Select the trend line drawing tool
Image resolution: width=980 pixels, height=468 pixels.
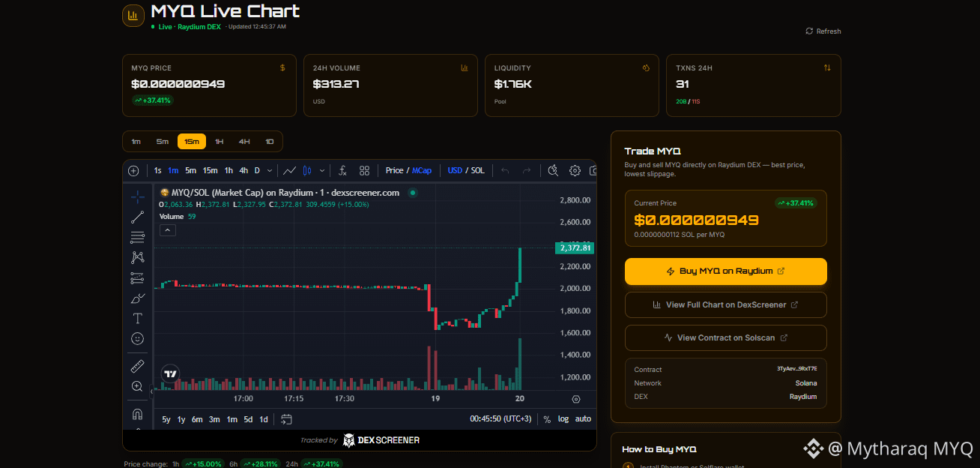pos(137,217)
